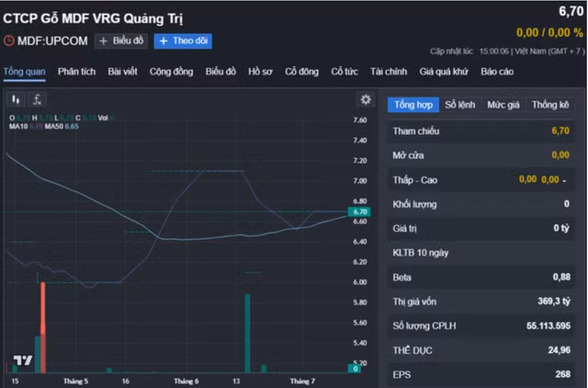Screen dimensions: 588x388
Task: Open the Báo cáo tab
Action: coord(497,72)
